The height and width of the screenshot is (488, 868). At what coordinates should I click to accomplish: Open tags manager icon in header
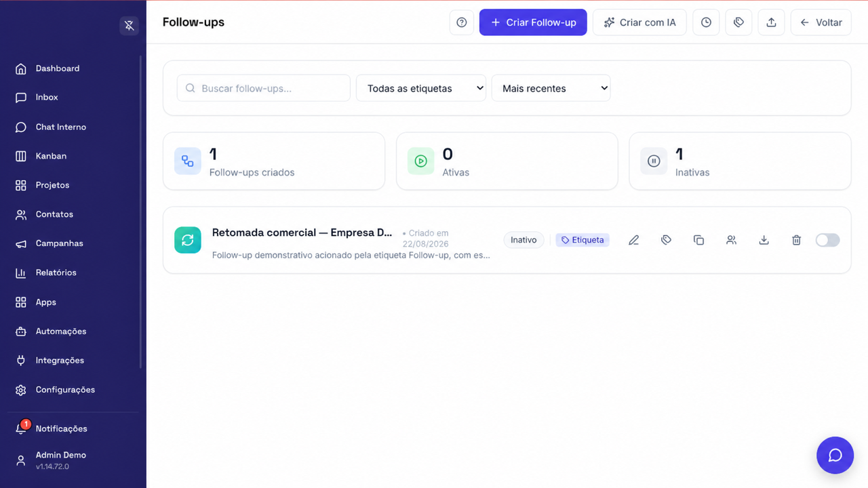pos(738,22)
